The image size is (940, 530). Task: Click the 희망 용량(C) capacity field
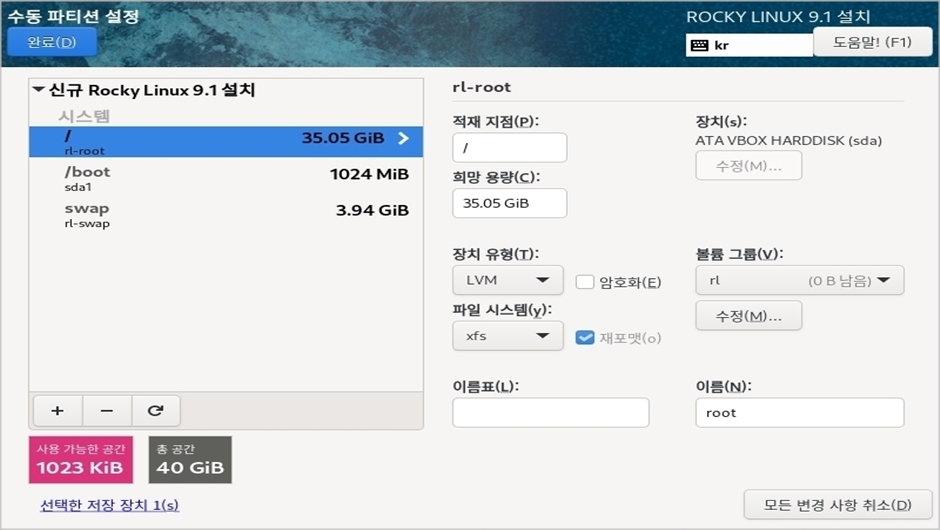point(510,203)
